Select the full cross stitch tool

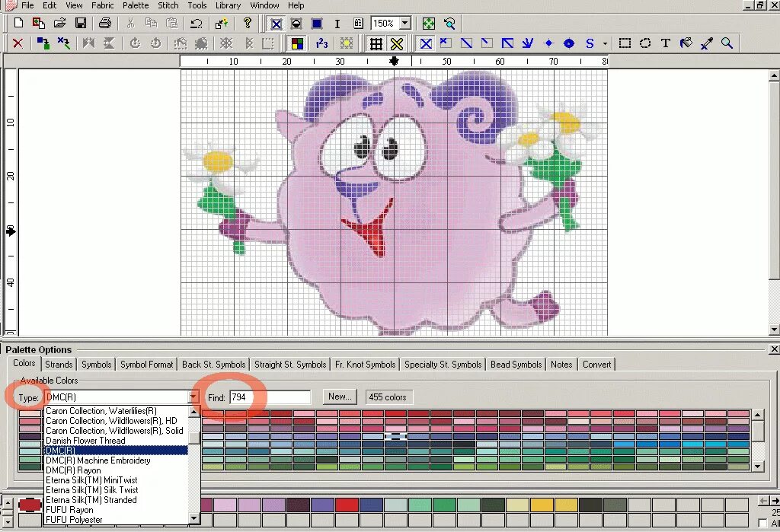click(x=426, y=43)
